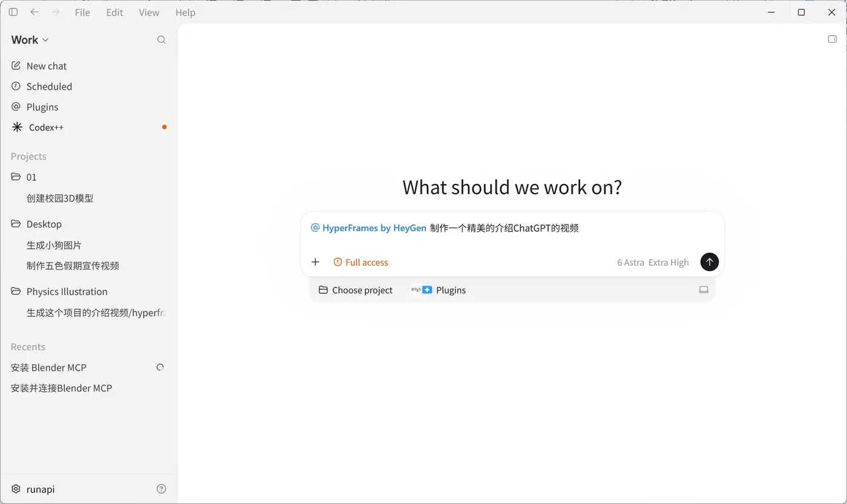This screenshot has height=504, width=847.
Task: Change the Full access permission setting
Action: point(361,262)
